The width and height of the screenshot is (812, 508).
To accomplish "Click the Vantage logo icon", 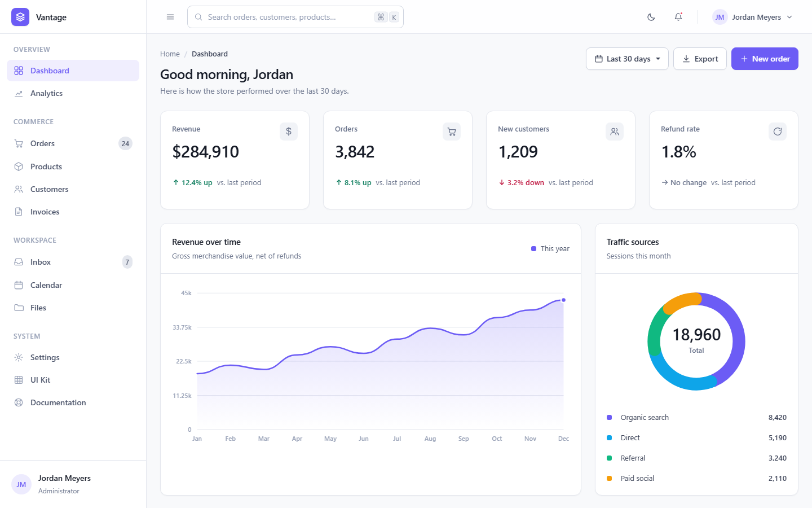I will tap(20, 17).
